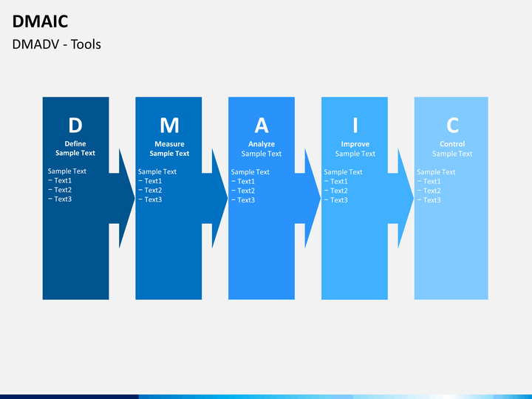The height and width of the screenshot is (399, 532).
Task: Click Text3 in the Analyze column
Action: click(246, 199)
